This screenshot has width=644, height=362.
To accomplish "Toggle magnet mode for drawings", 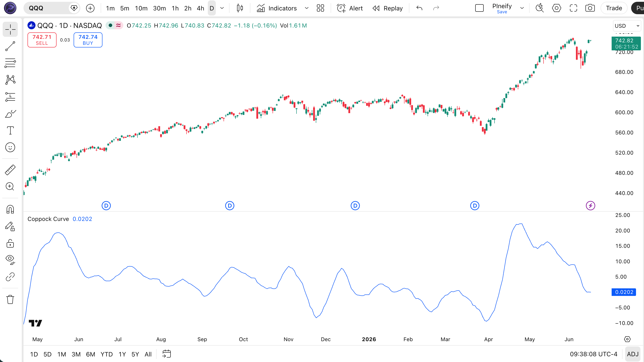I will [10, 209].
